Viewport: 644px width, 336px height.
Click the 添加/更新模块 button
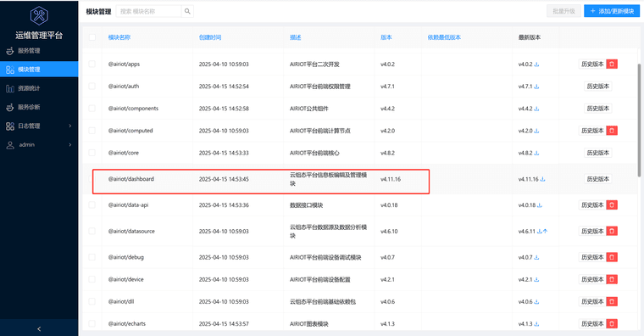pyautogui.click(x=612, y=11)
